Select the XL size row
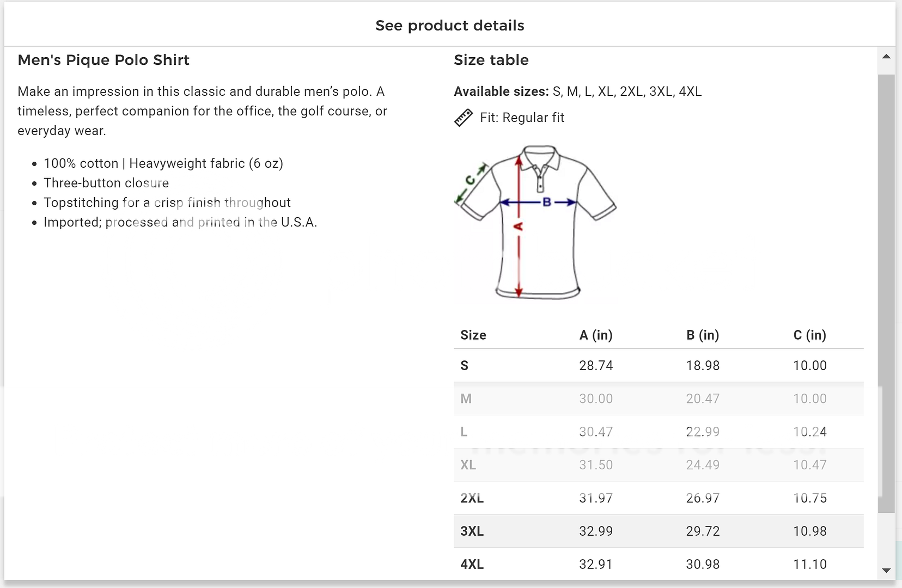 point(658,465)
